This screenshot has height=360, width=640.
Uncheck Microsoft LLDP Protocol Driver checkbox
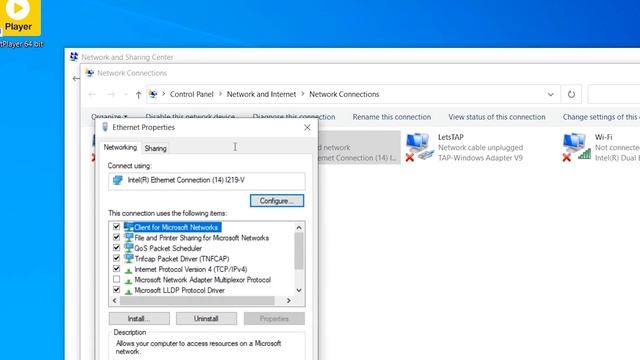point(116,289)
